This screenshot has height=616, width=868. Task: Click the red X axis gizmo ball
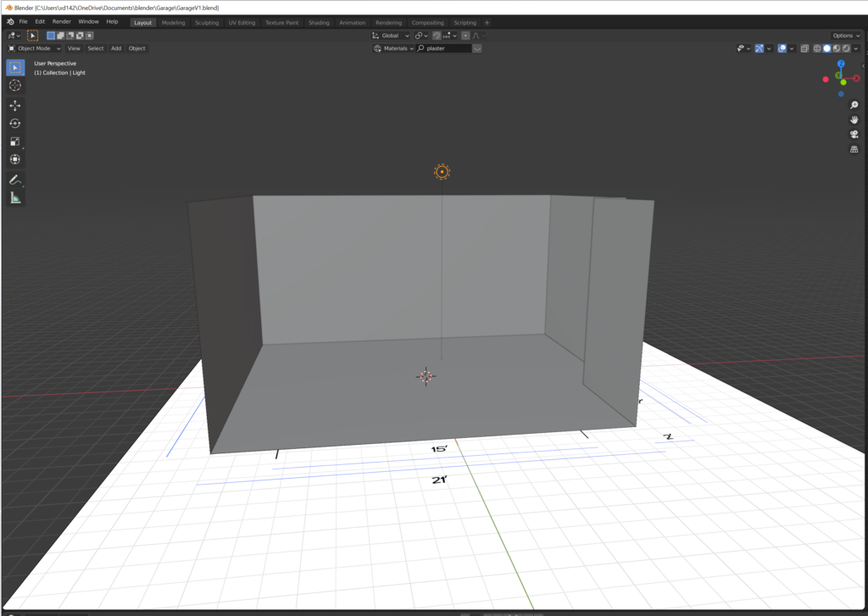tap(856, 78)
